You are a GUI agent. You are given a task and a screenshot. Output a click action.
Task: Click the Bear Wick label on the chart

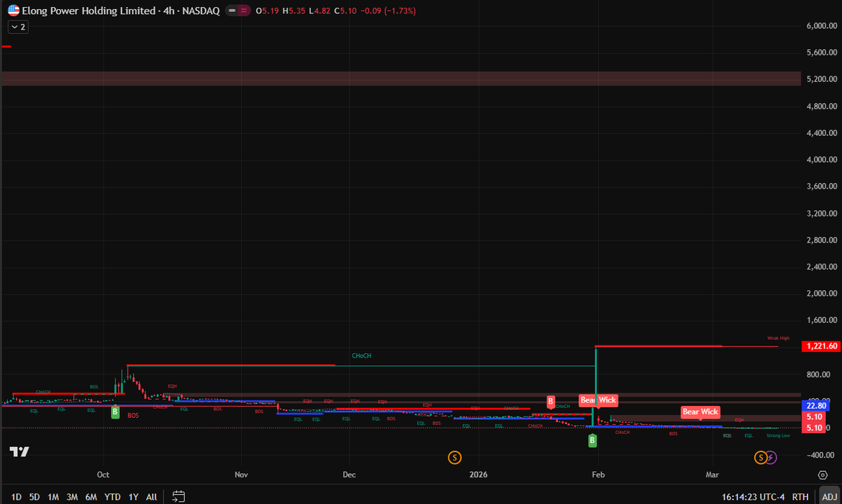[599, 400]
